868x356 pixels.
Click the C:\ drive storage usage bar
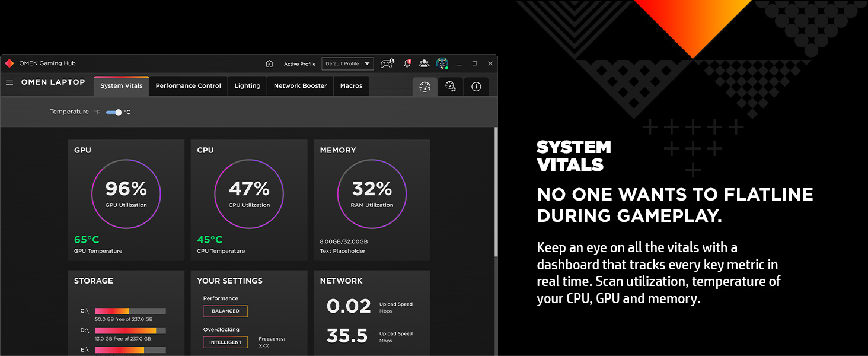(x=130, y=311)
